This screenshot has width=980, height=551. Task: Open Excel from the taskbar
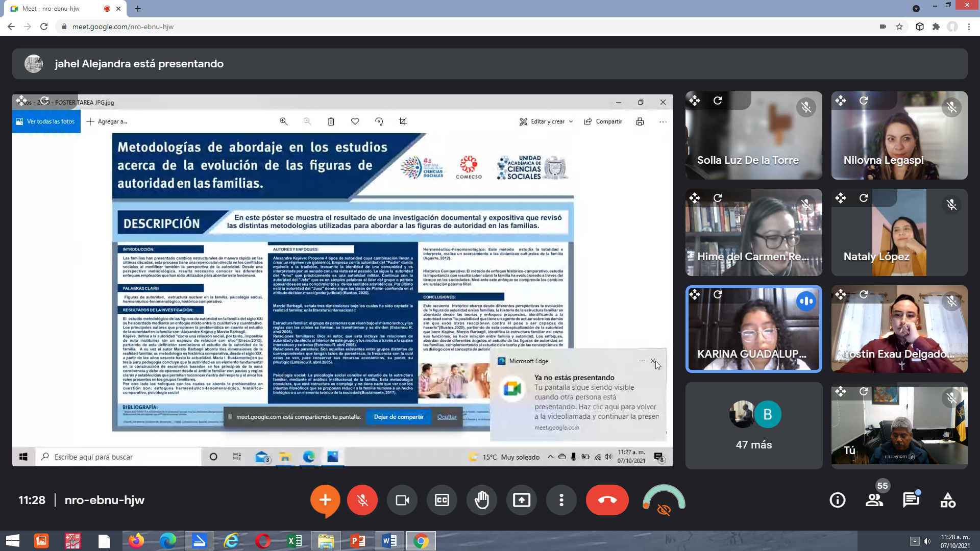(295, 541)
